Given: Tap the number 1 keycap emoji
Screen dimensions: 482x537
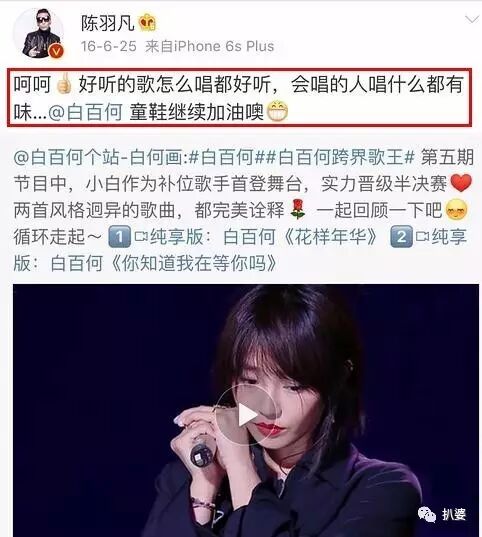Looking at the screenshot, I should [119, 237].
